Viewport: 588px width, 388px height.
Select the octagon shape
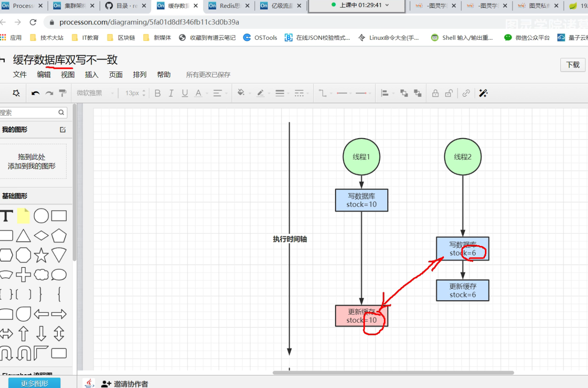pos(23,255)
